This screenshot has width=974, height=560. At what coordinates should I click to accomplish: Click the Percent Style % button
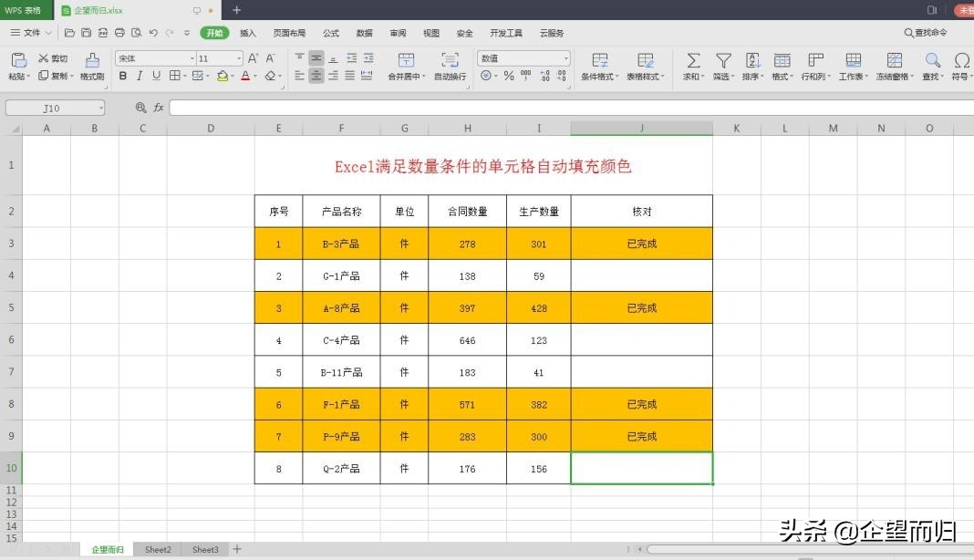point(509,76)
